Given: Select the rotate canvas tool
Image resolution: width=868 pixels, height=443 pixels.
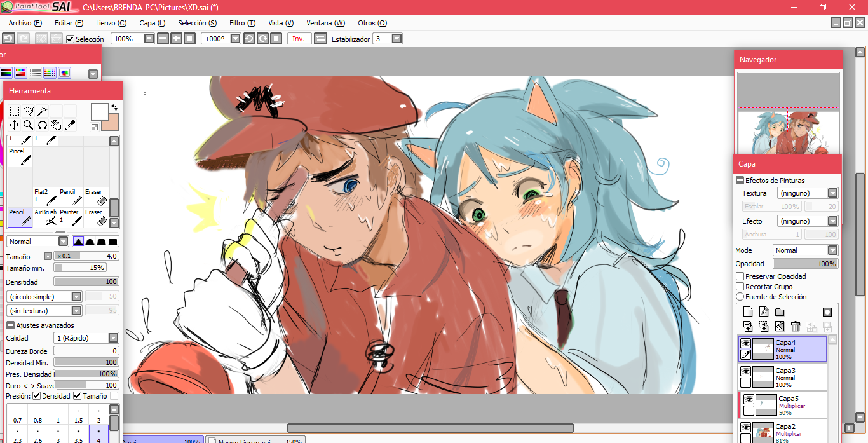Looking at the screenshot, I should click(42, 125).
